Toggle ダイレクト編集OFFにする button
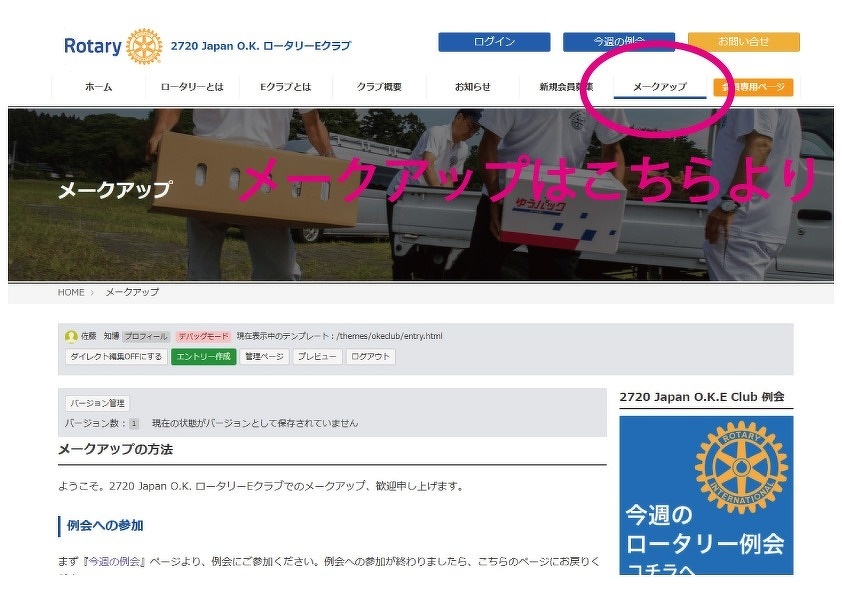Screen dimensions: 842x595 (x=116, y=357)
